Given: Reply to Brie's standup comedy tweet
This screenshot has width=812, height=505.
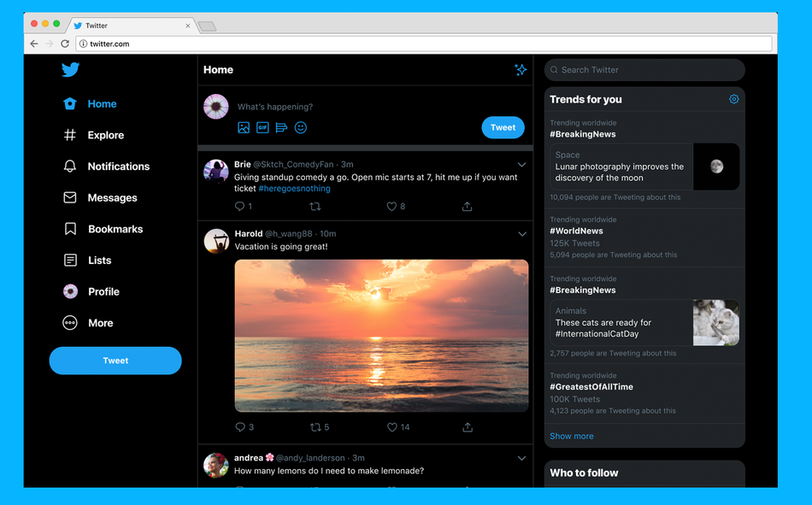Looking at the screenshot, I should 241,206.
